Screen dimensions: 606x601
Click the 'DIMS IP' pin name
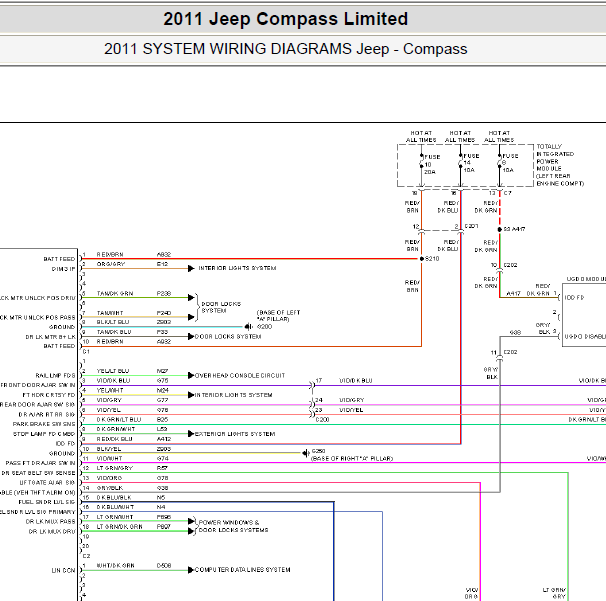coord(63,269)
